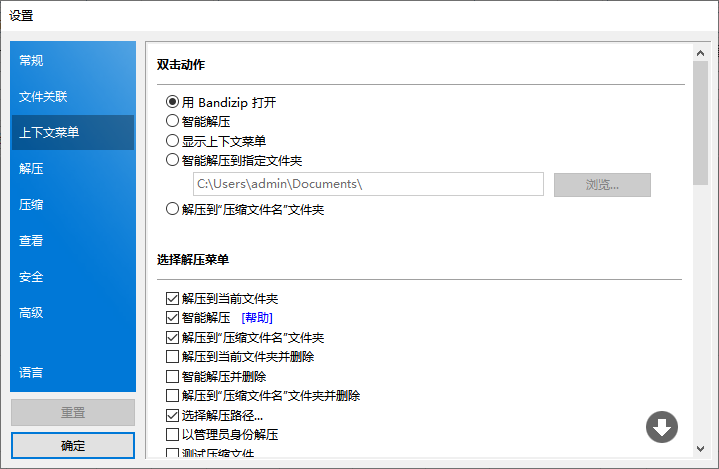Select the 智能解压 double-click radio option
Image resolution: width=719 pixels, height=469 pixels.
tap(173, 121)
